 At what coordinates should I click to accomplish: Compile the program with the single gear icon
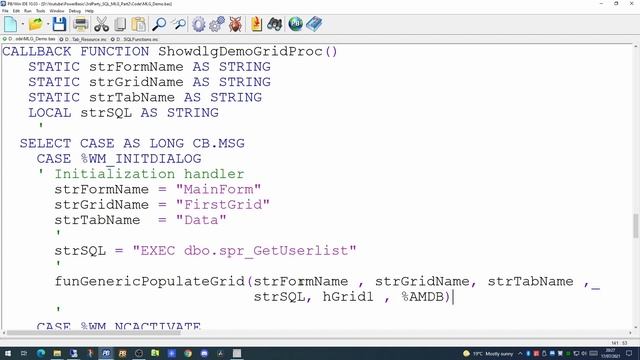click(199, 24)
